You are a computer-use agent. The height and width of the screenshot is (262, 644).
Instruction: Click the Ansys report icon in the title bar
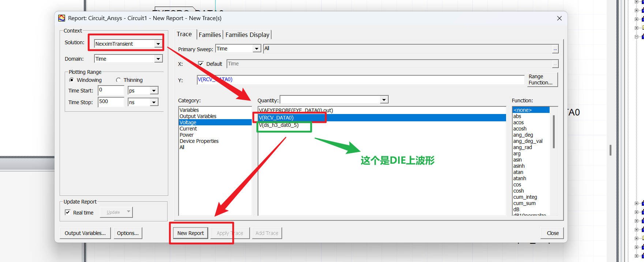(62, 18)
